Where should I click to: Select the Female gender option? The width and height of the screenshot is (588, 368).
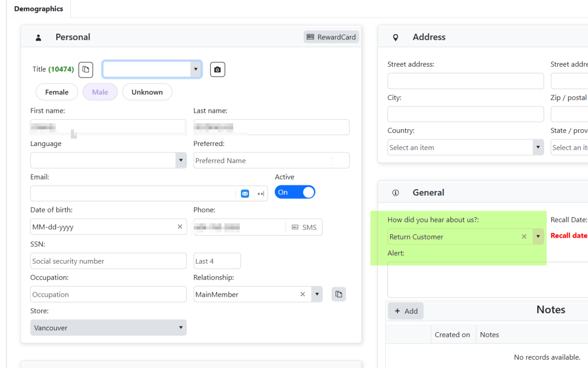tap(57, 92)
